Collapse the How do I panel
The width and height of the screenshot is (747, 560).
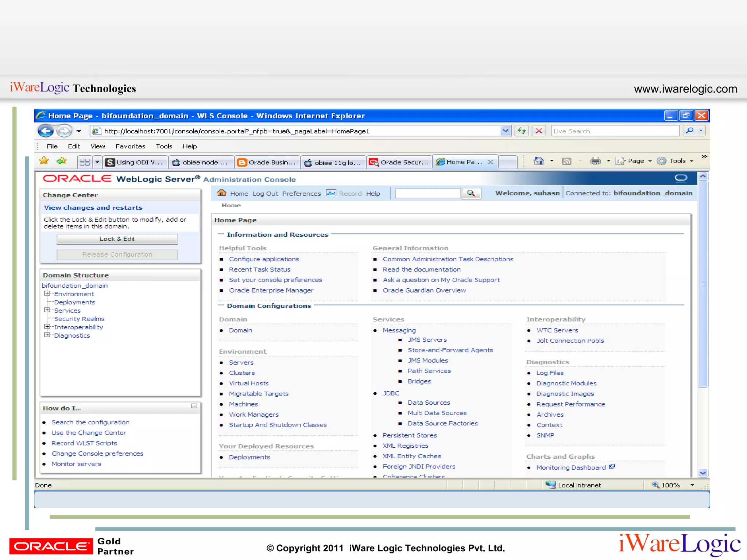pos(194,406)
